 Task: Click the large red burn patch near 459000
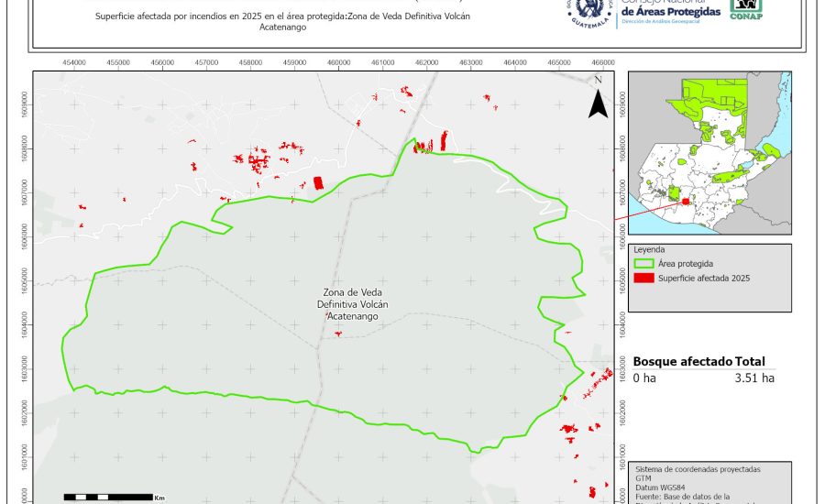[319, 182]
